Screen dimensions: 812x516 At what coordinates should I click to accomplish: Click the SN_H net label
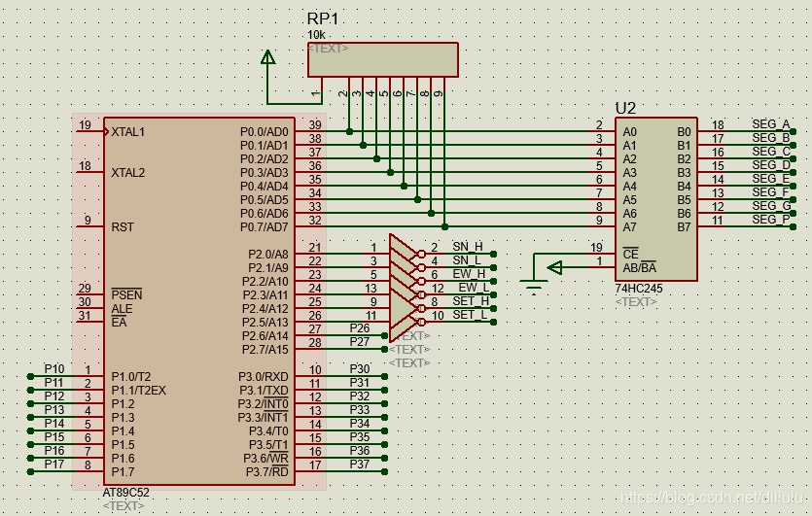468,247
